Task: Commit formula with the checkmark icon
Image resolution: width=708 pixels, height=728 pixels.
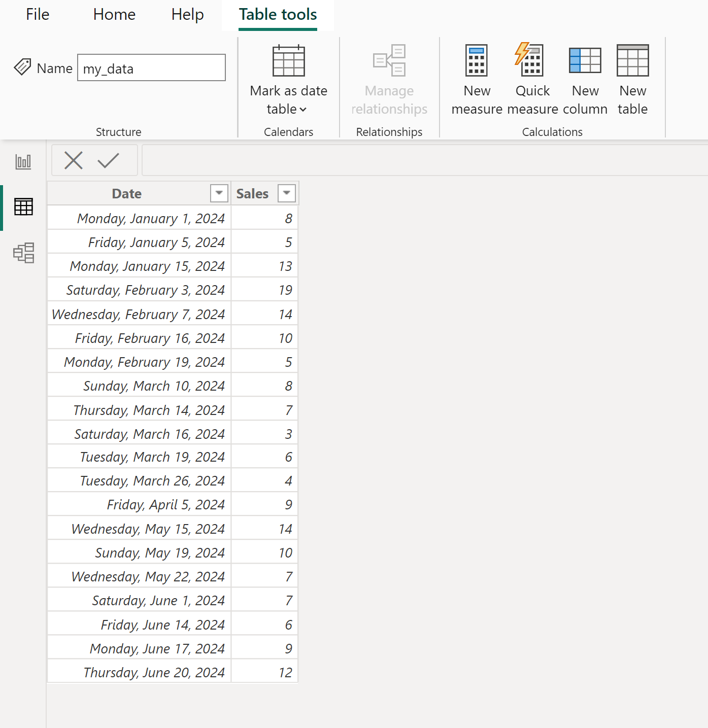Action: [108, 160]
